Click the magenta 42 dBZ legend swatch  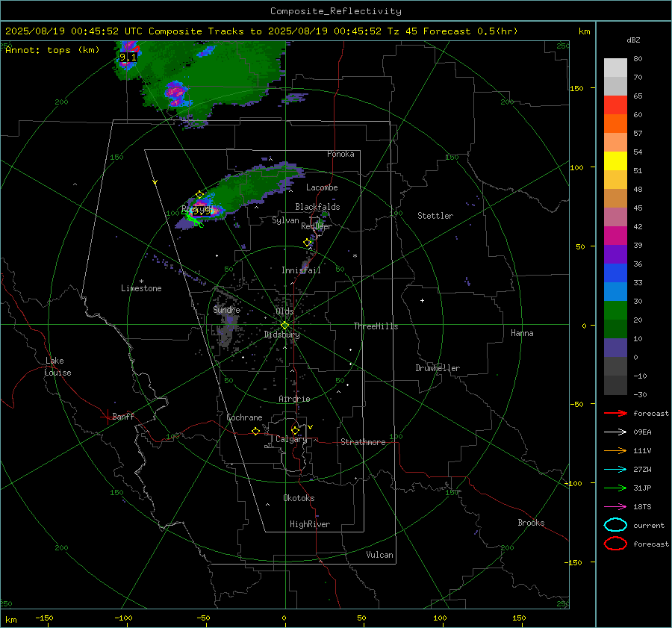pyautogui.click(x=615, y=235)
